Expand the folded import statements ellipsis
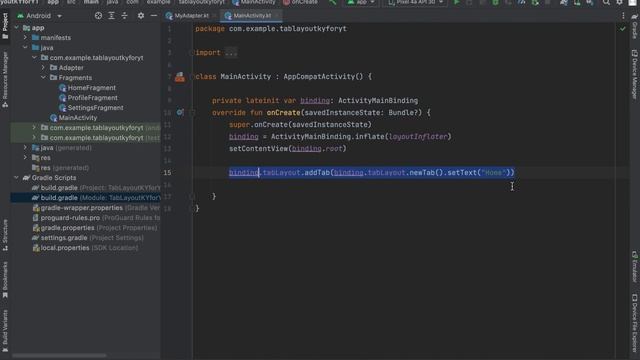 [x=231, y=53]
